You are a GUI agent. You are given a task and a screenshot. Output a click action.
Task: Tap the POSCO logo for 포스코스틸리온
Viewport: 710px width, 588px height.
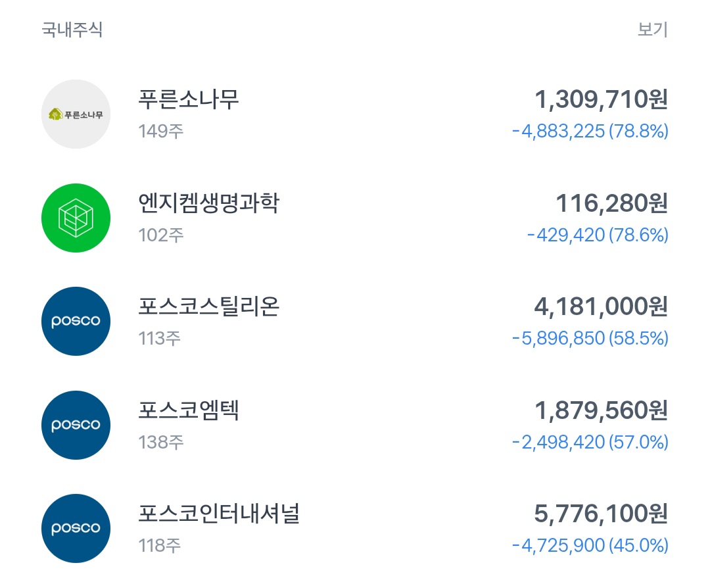click(76, 321)
